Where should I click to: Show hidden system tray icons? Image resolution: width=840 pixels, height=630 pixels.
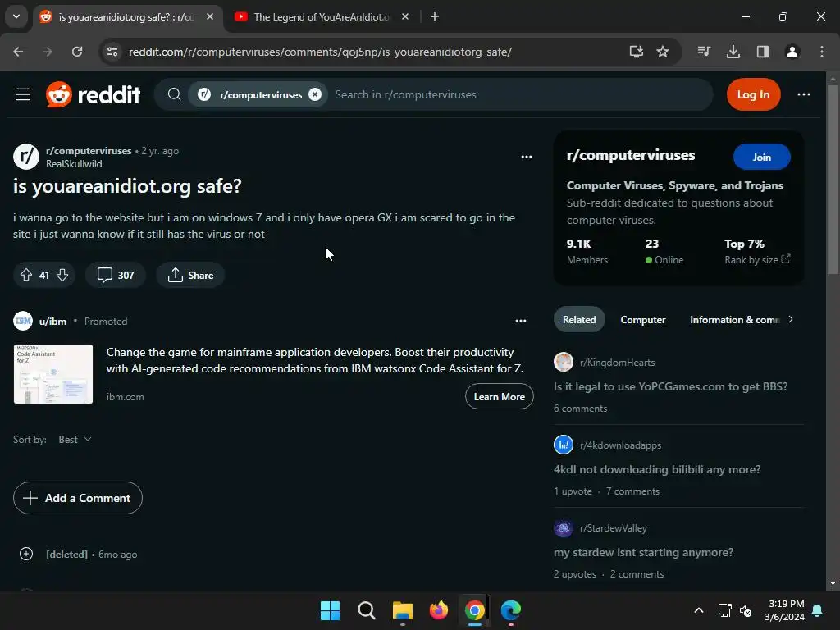699,610
